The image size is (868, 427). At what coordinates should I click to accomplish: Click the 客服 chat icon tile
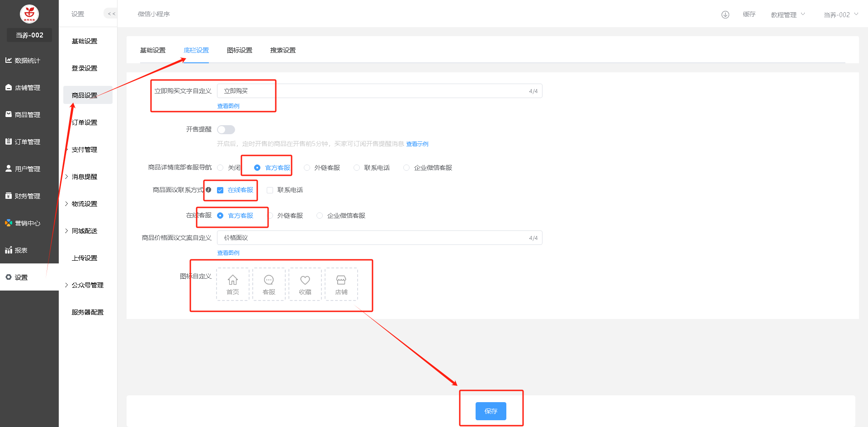coord(269,284)
